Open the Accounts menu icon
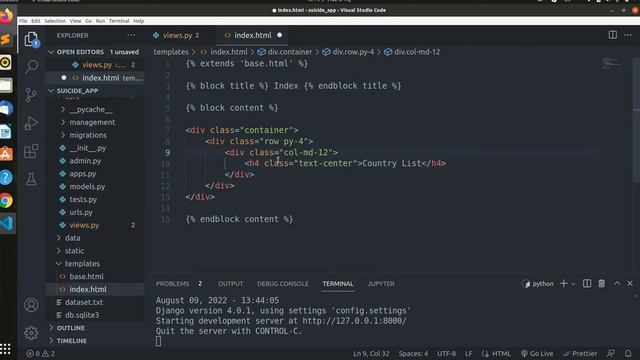640x360 pixels. [31, 305]
